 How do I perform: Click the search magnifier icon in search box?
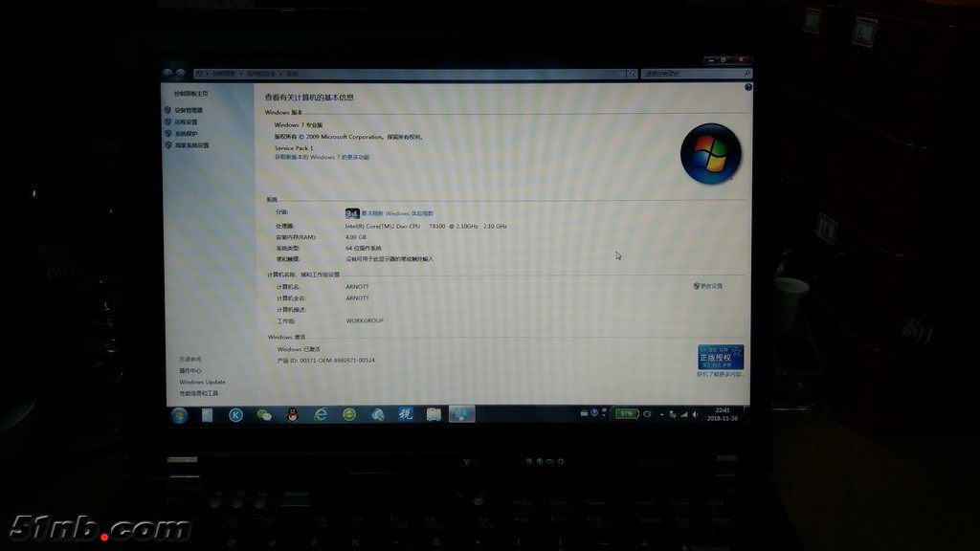tap(746, 74)
